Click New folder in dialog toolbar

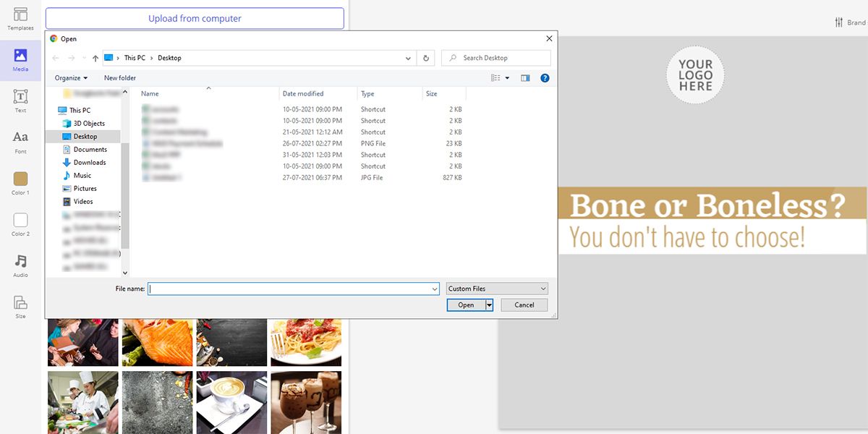(120, 77)
